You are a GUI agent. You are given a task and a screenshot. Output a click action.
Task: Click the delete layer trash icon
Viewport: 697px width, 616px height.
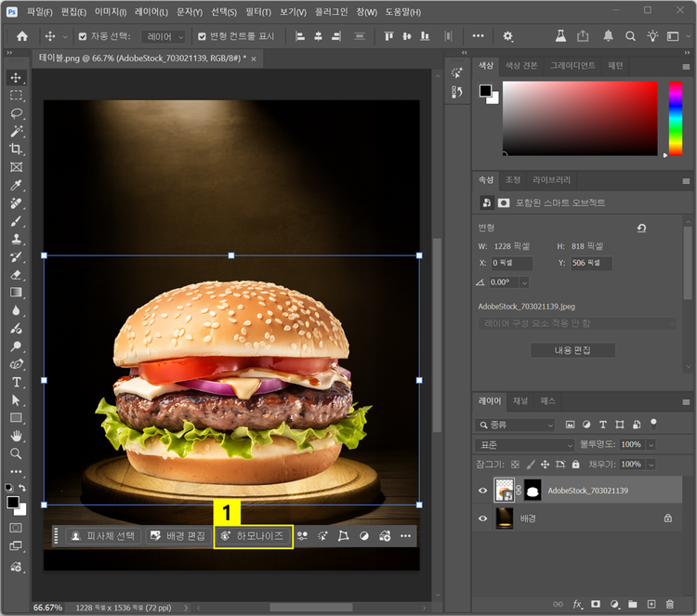pos(670,604)
